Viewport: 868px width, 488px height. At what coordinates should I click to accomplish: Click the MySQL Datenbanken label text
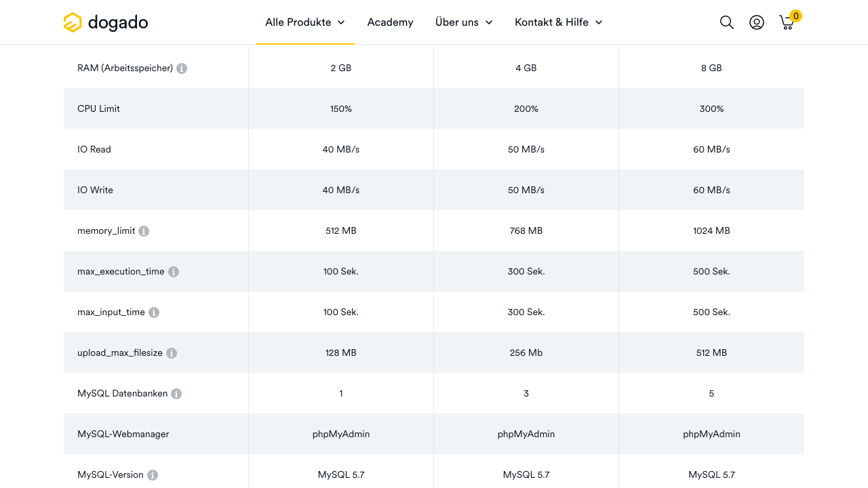coord(122,393)
